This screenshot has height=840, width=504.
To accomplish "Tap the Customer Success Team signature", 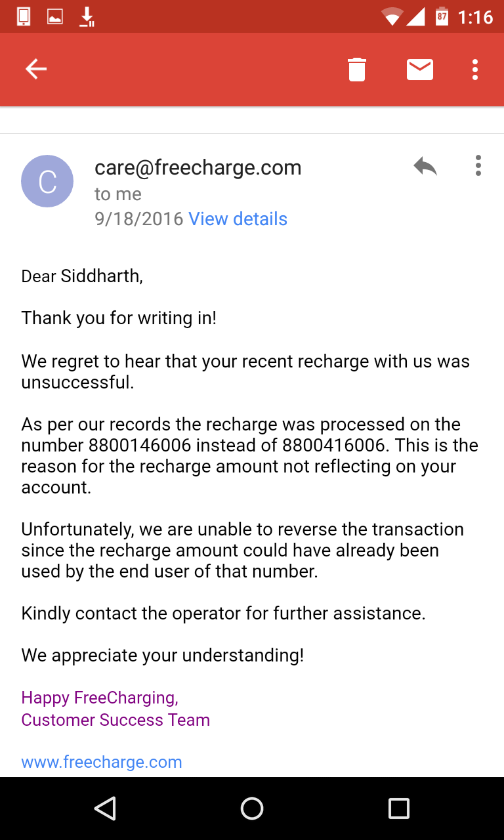I will [115, 720].
